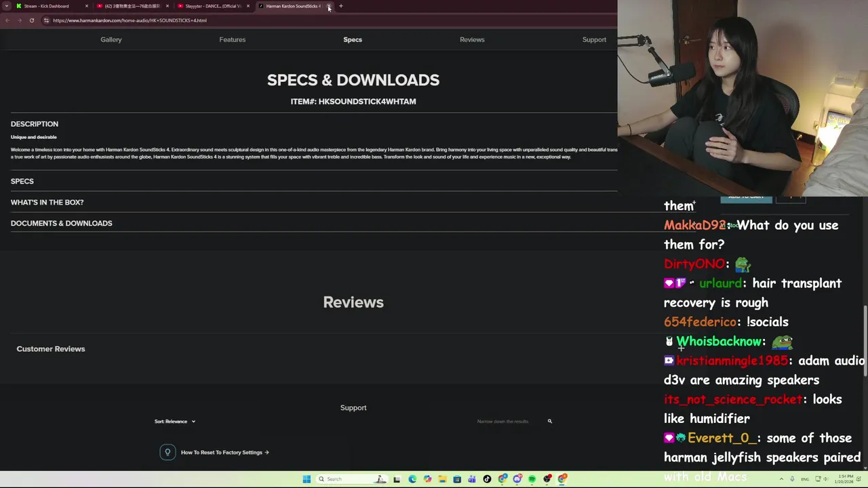
Task: Open File Explorer from the taskbar
Action: point(442,479)
